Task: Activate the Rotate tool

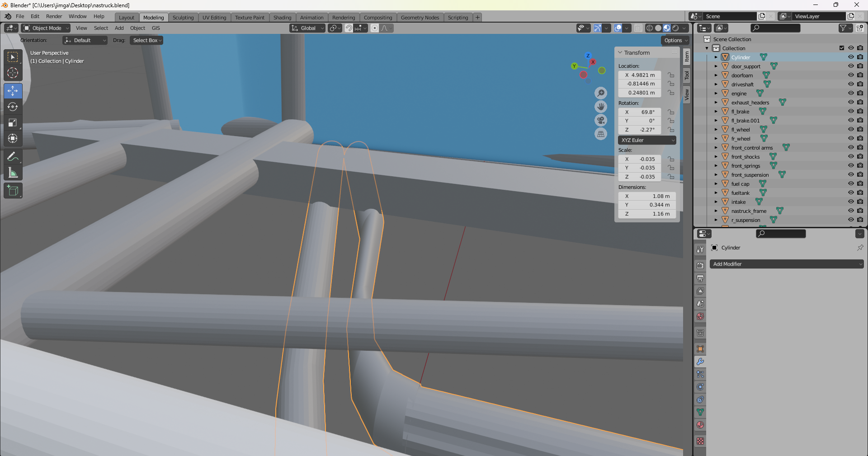Action: [x=13, y=107]
